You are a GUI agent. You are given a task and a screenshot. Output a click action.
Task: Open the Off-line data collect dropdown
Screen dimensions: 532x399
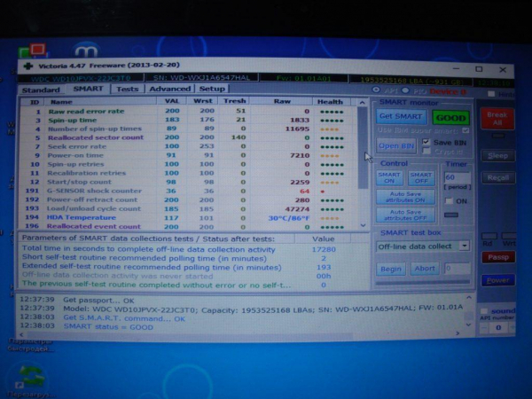click(464, 246)
